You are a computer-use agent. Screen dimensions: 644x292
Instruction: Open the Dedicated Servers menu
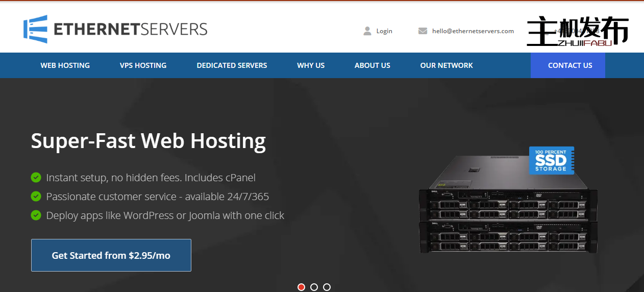click(x=232, y=65)
